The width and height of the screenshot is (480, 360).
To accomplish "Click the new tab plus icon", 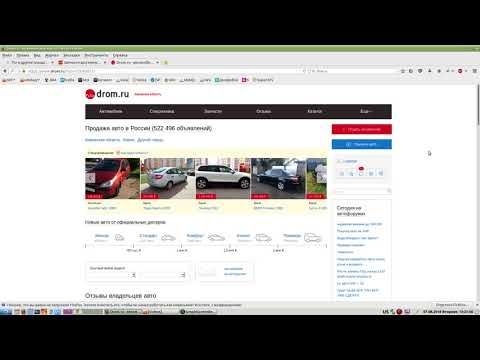I will [166, 62].
